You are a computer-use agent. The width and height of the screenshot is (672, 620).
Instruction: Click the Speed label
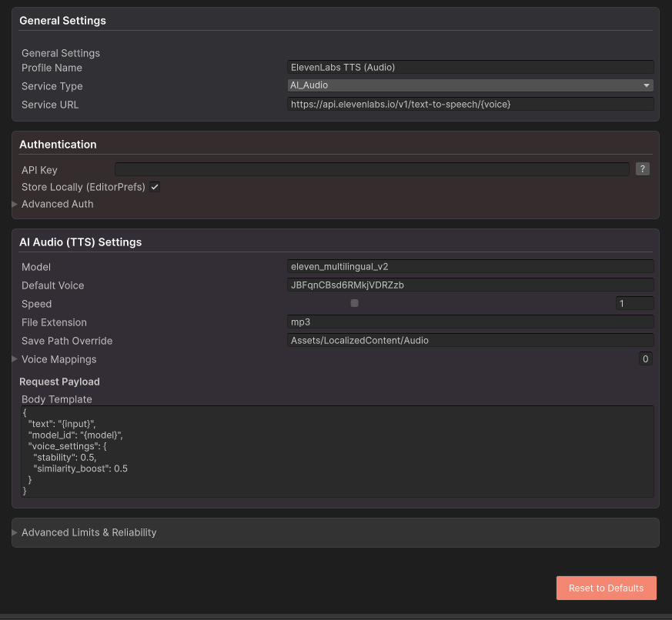click(x=36, y=304)
